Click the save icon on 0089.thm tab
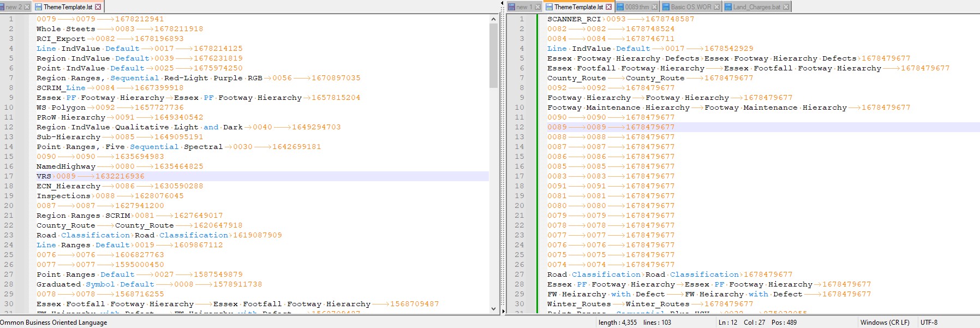The height and width of the screenshot is (328, 980). [620, 7]
